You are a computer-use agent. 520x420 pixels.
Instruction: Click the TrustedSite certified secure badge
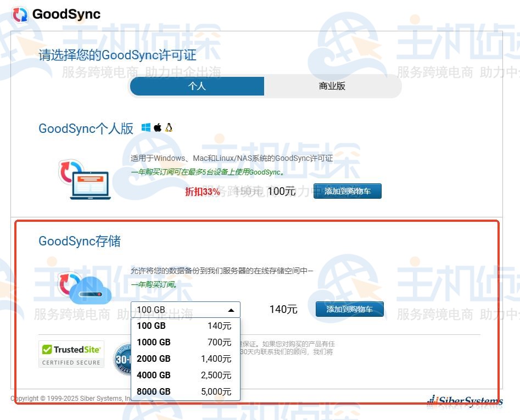71,354
